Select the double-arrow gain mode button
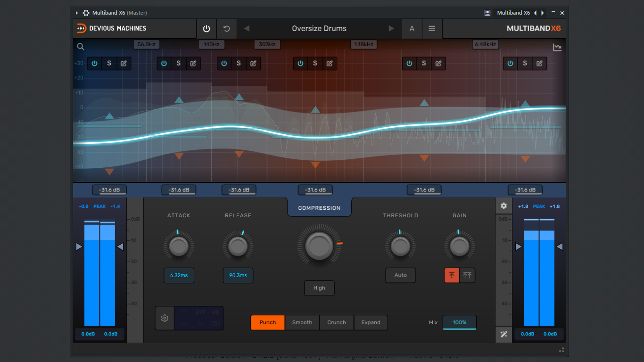The width and height of the screenshot is (644, 362). pos(467,276)
